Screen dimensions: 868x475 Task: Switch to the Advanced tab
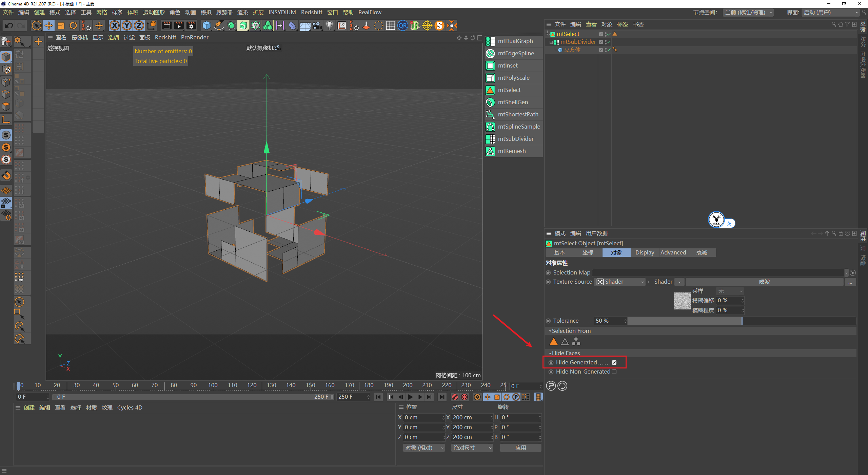673,252
